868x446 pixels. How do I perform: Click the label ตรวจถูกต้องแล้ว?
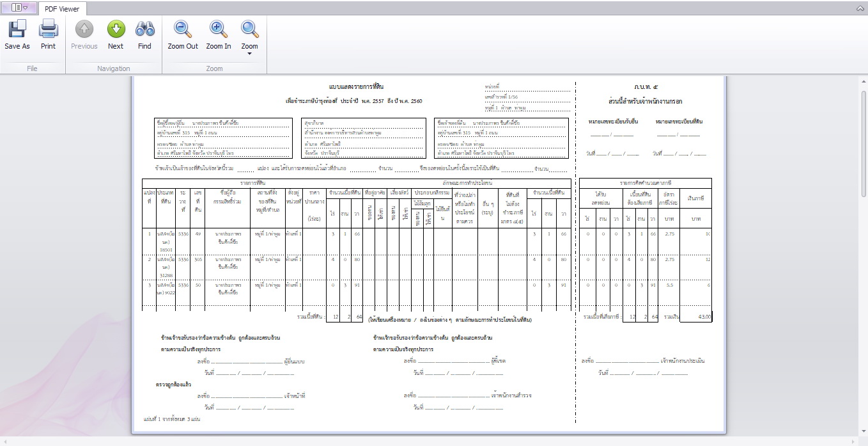pyautogui.click(x=173, y=385)
